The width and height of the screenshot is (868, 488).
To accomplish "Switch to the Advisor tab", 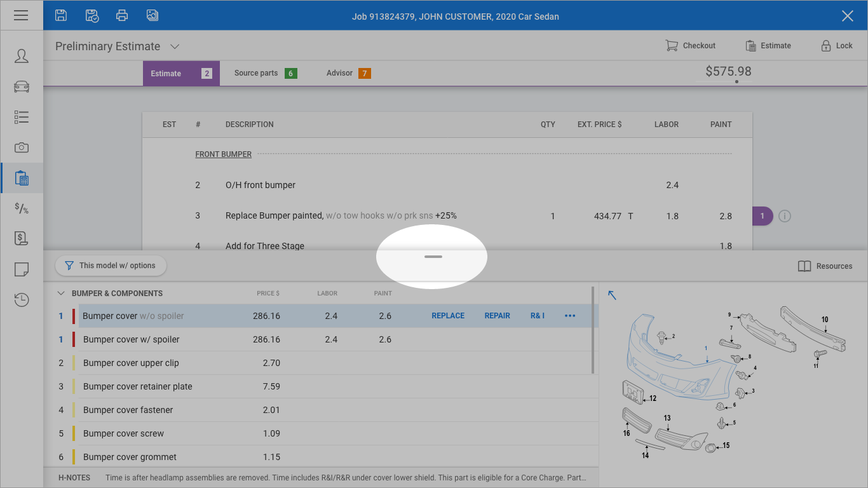I will pos(348,73).
